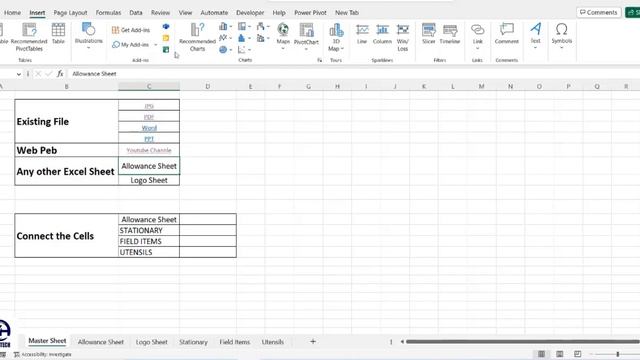Expand the combo chart dropdown arrow
640x360 pixels.
pyautogui.click(x=268, y=38)
